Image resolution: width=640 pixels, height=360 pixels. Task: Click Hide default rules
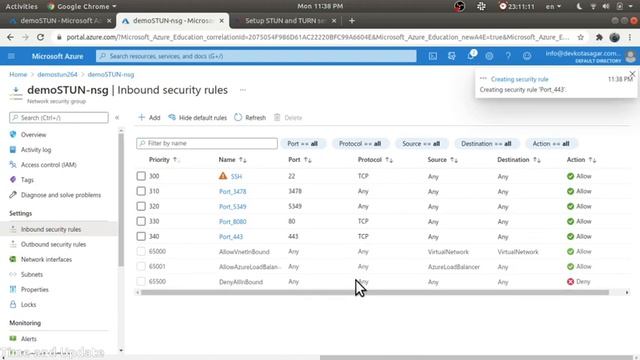point(198,118)
